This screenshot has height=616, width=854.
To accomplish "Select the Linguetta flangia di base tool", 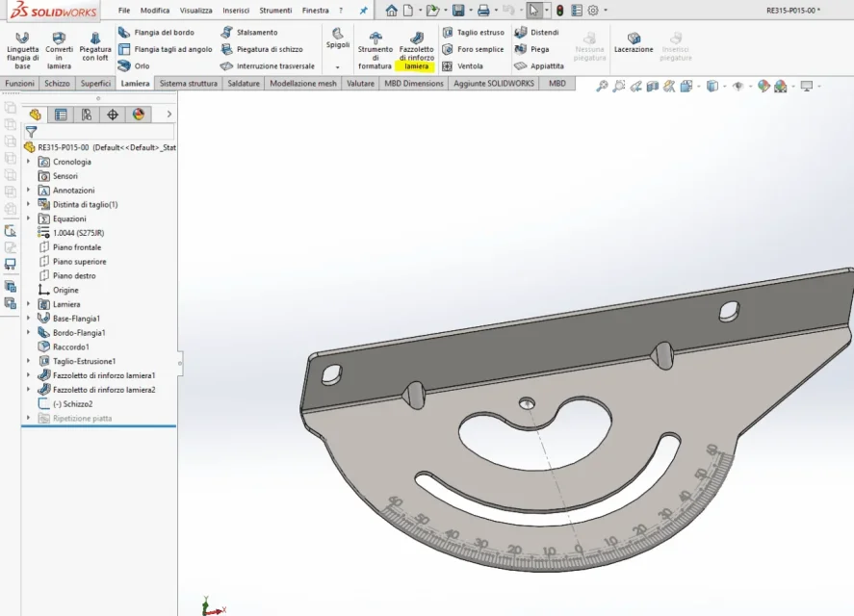I will point(22,49).
